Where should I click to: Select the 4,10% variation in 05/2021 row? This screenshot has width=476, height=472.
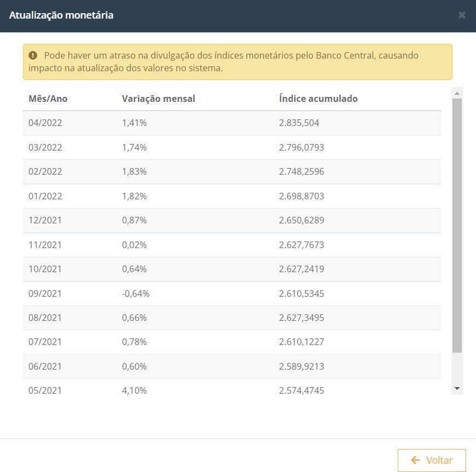pyautogui.click(x=134, y=390)
